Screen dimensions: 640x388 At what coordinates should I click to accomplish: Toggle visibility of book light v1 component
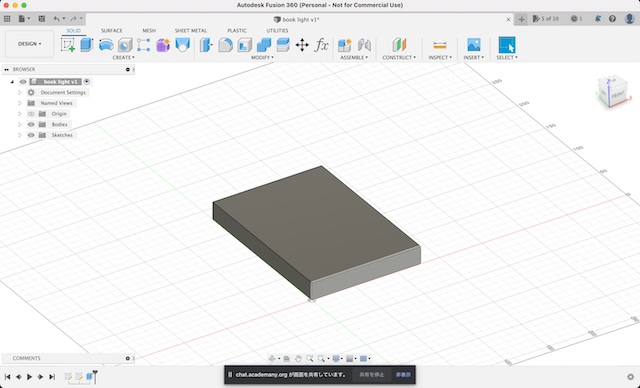click(x=23, y=82)
